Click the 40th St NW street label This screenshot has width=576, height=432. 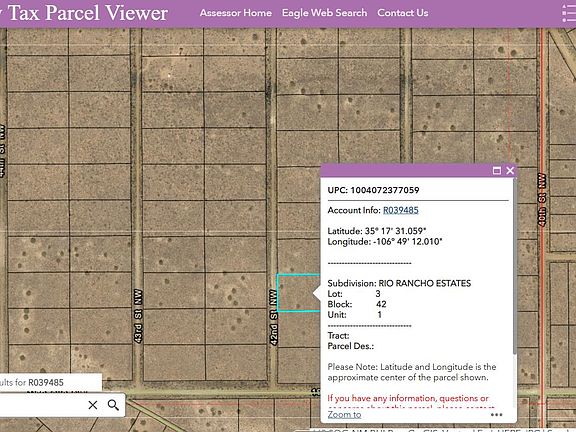tap(542, 199)
